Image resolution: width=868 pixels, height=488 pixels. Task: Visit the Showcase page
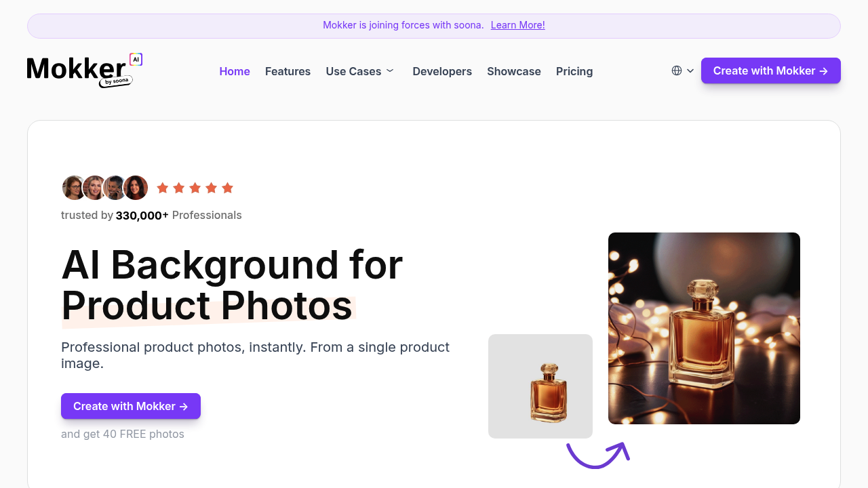(x=514, y=71)
